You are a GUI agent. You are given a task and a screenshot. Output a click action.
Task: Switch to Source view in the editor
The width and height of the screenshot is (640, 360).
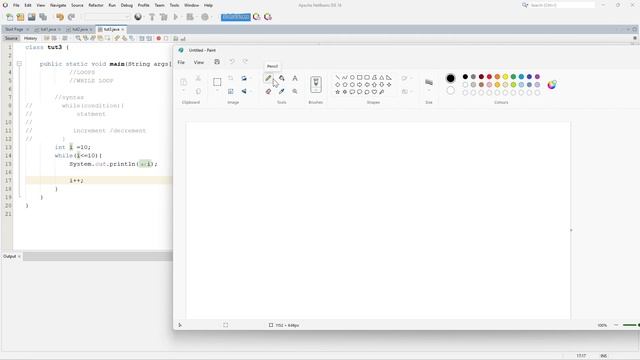[x=11, y=38]
